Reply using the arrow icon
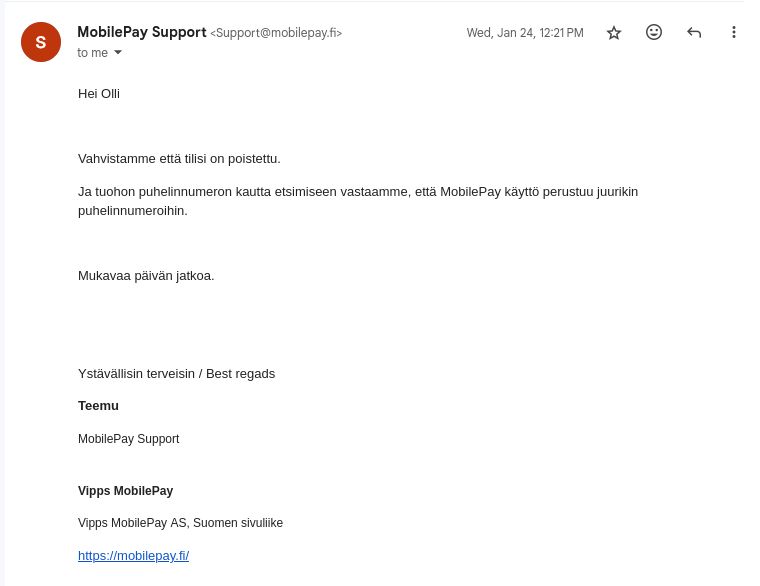 pos(694,32)
